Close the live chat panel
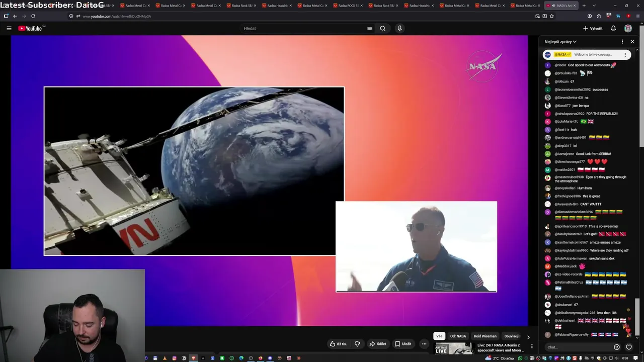 [x=632, y=42]
